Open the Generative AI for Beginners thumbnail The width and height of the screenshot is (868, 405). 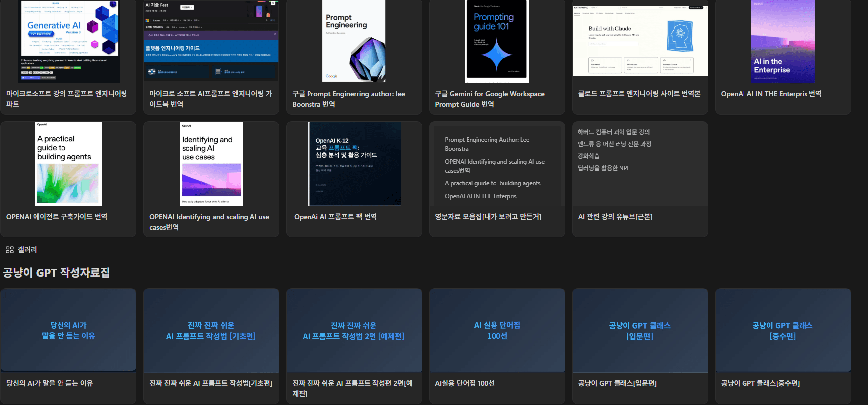pyautogui.click(x=69, y=41)
